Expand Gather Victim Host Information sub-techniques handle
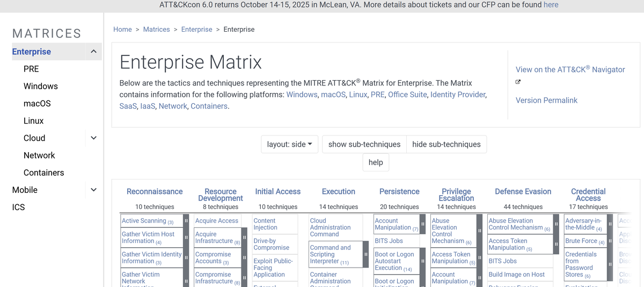The width and height of the screenshot is (644, 287). [186, 238]
